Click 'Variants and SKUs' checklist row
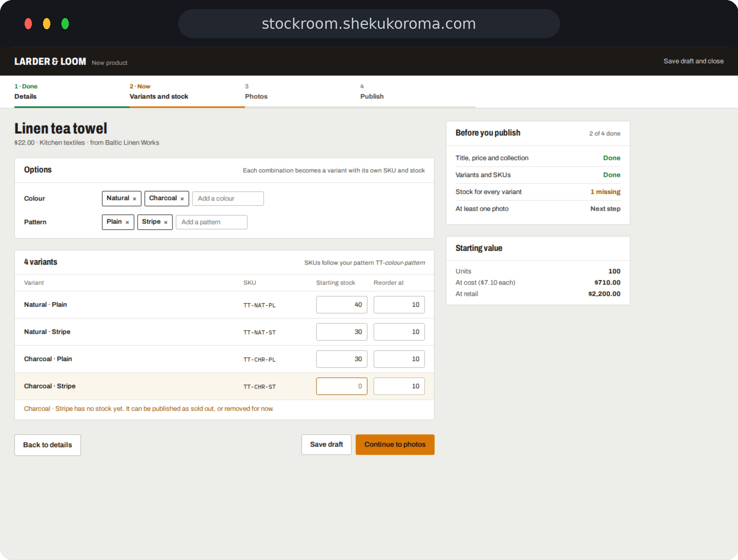Image resolution: width=738 pixels, height=560 pixels. tap(538, 175)
